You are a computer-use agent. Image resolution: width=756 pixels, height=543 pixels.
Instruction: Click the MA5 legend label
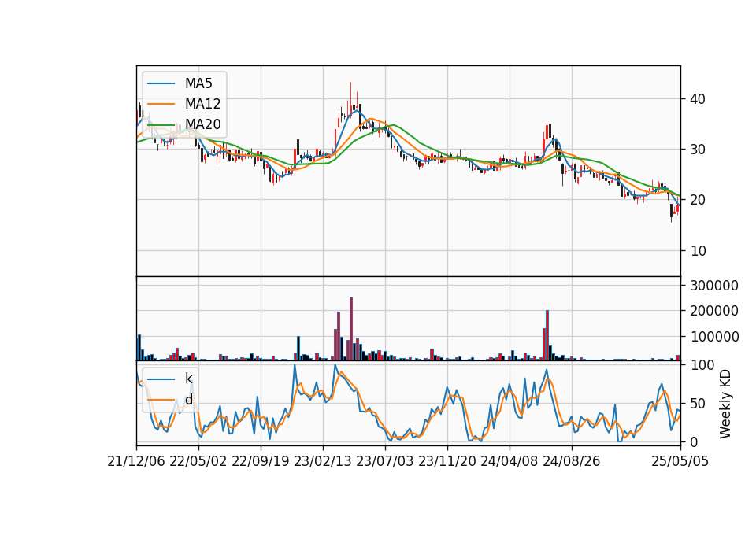point(198,83)
